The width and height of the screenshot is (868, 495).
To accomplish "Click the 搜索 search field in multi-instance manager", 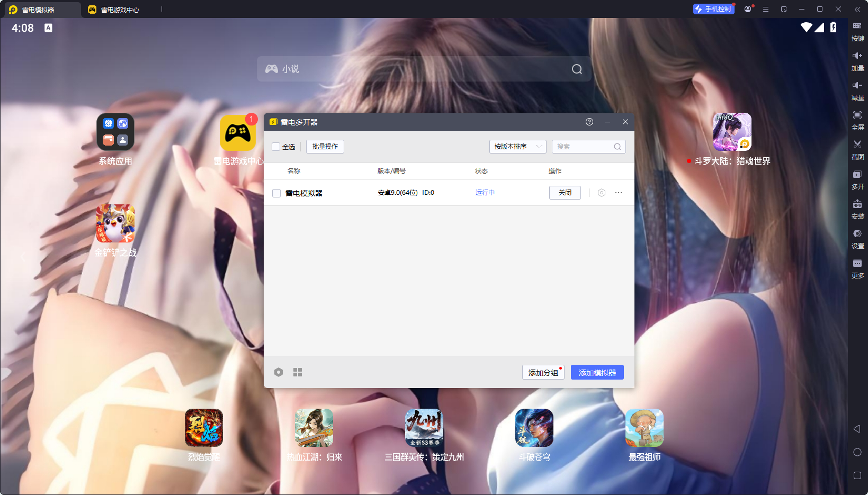I will click(x=583, y=147).
